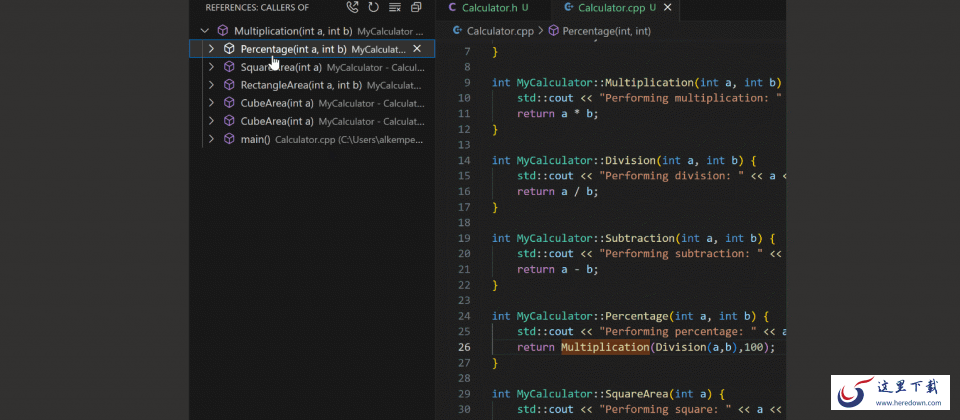Click the method icon in breadcrumb Percentage

coord(553,30)
